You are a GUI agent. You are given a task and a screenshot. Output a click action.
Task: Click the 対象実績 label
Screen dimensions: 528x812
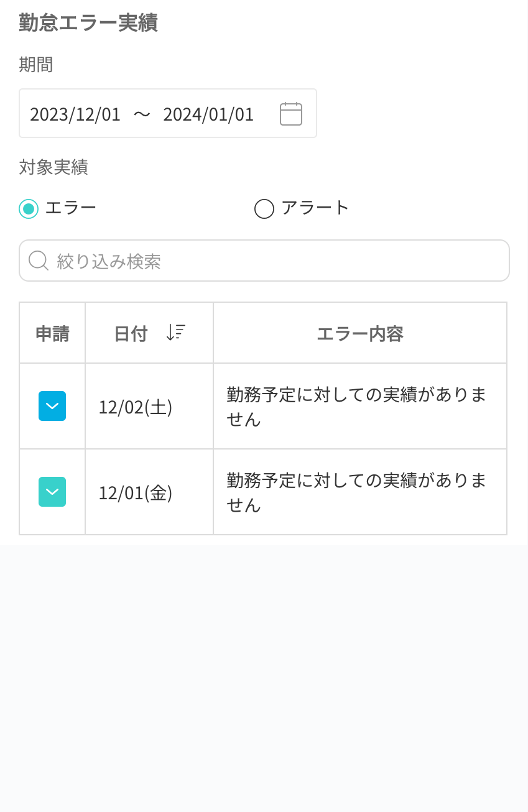click(x=53, y=167)
